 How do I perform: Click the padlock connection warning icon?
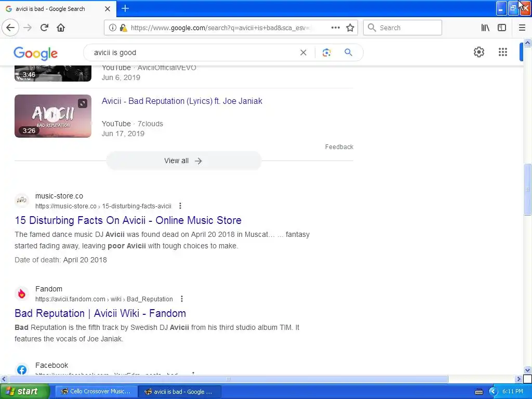click(124, 28)
